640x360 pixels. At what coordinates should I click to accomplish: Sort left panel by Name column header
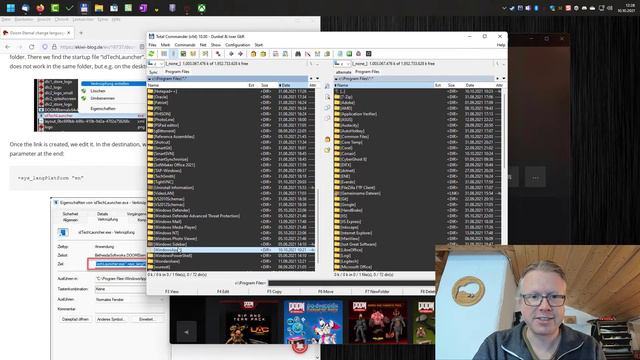[197, 85]
